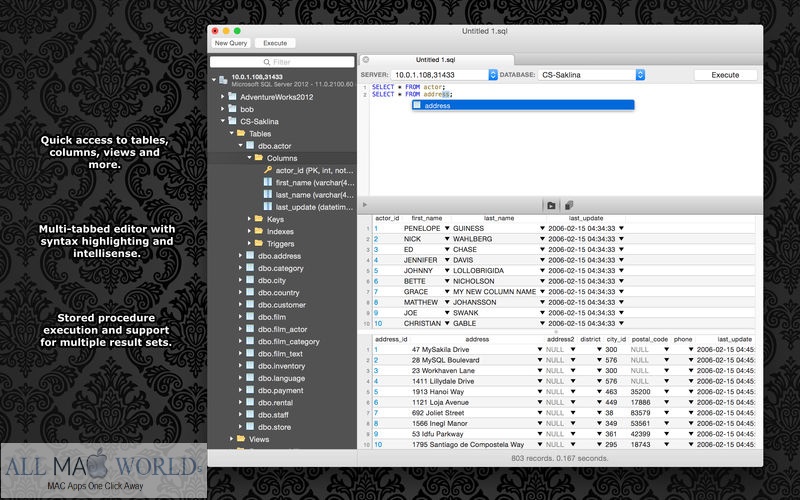800x500 pixels.
Task: Click the Columns folder icon
Action: pyautogui.click(x=259, y=158)
